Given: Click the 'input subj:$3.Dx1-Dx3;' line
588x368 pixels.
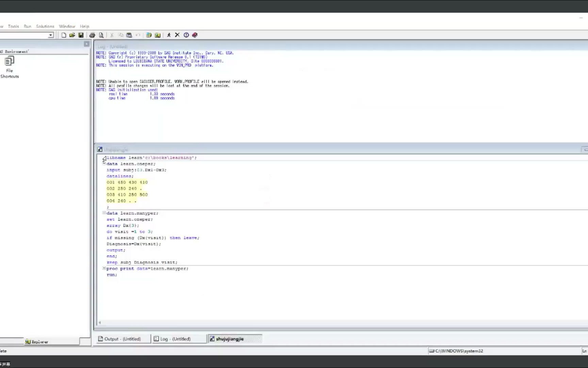Looking at the screenshot, I should (136, 170).
